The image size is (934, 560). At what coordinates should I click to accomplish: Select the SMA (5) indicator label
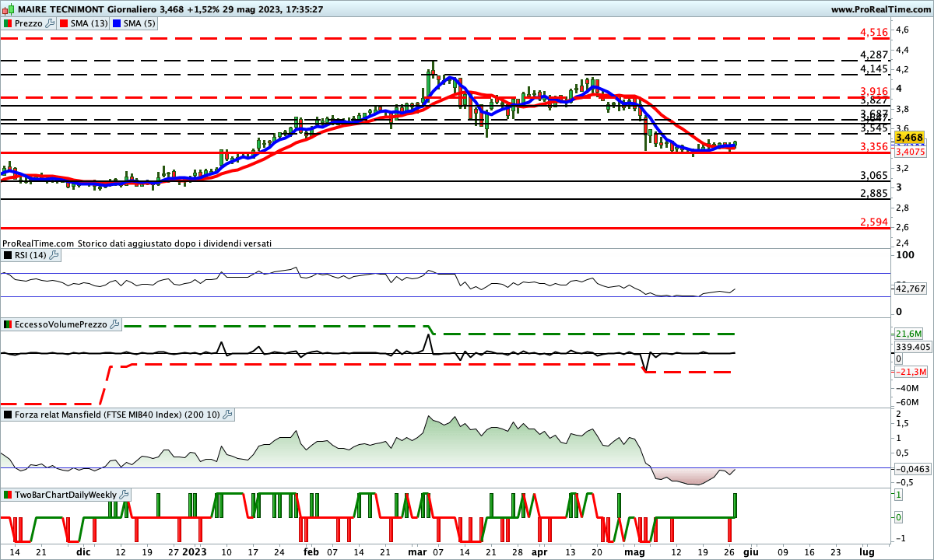click(140, 23)
